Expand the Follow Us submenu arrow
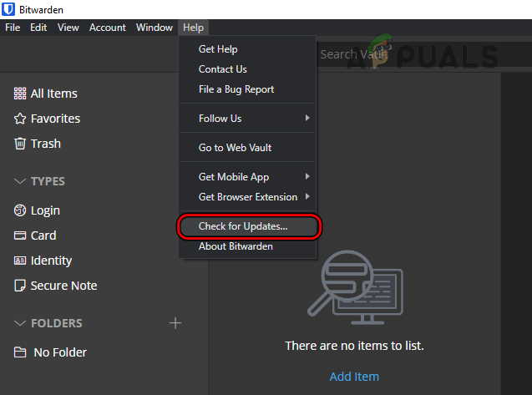 click(307, 118)
